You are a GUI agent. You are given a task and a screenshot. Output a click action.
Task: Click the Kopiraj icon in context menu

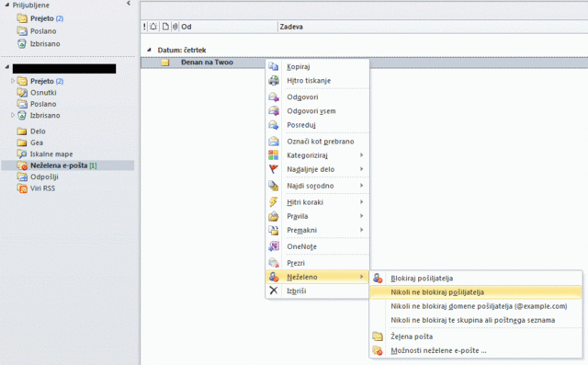click(274, 66)
